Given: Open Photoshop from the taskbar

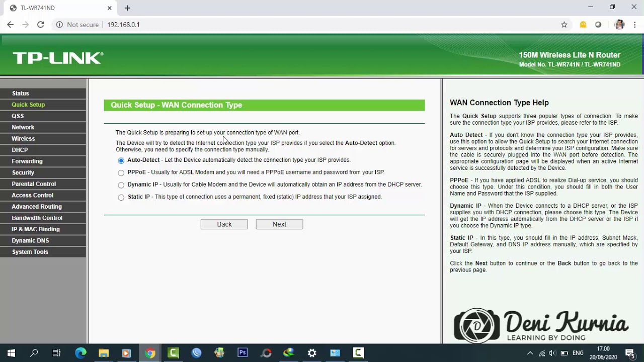Looking at the screenshot, I should pyautogui.click(x=243, y=353).
